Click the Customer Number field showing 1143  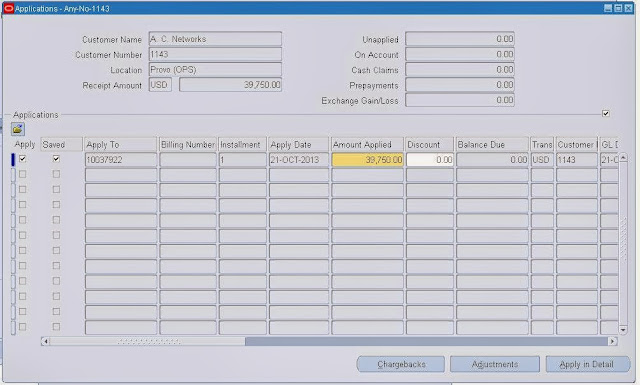pyautogui.click(x=215, y=54)
